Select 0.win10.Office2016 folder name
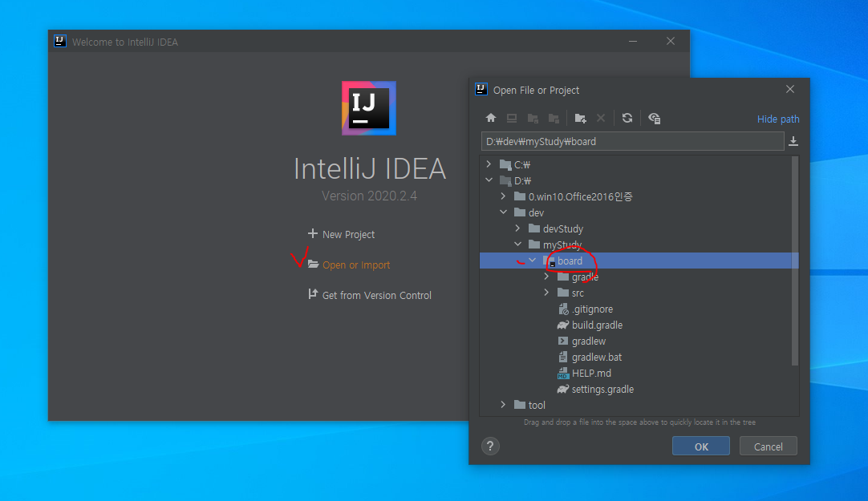Viewport: 868px width, 501px height. [580, 196]
